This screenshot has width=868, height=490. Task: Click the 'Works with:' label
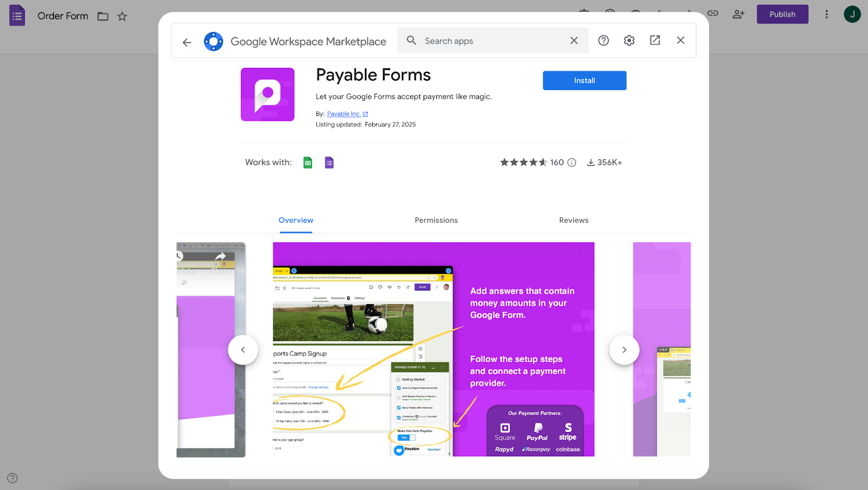[x=269, y=163]
